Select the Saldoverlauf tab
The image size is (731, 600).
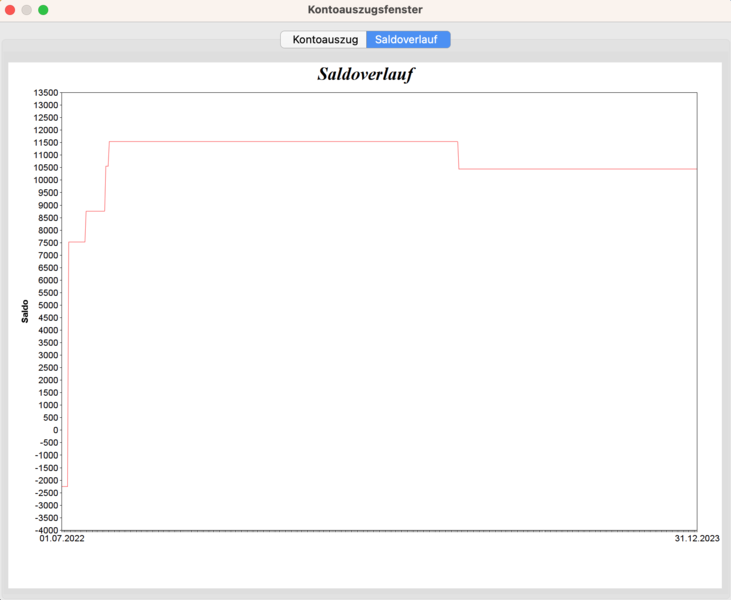tap(407, 40)
